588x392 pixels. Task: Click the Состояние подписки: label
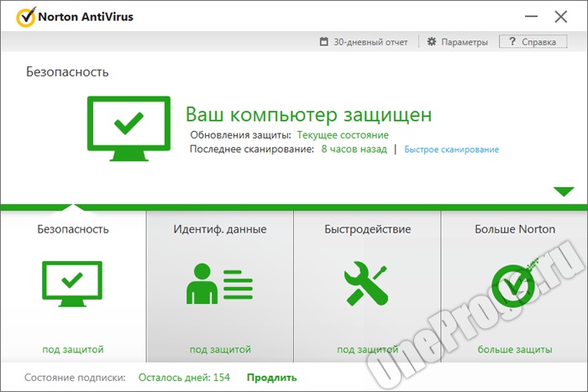(75, 378)
